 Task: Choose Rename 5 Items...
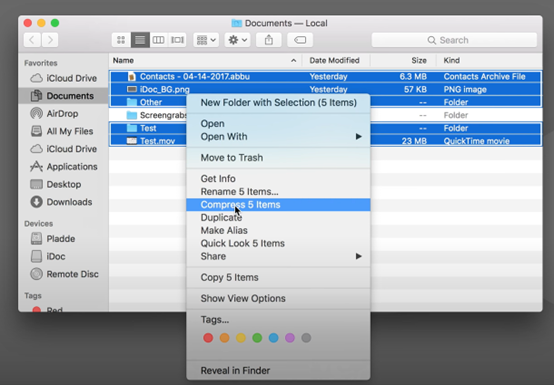278,192
